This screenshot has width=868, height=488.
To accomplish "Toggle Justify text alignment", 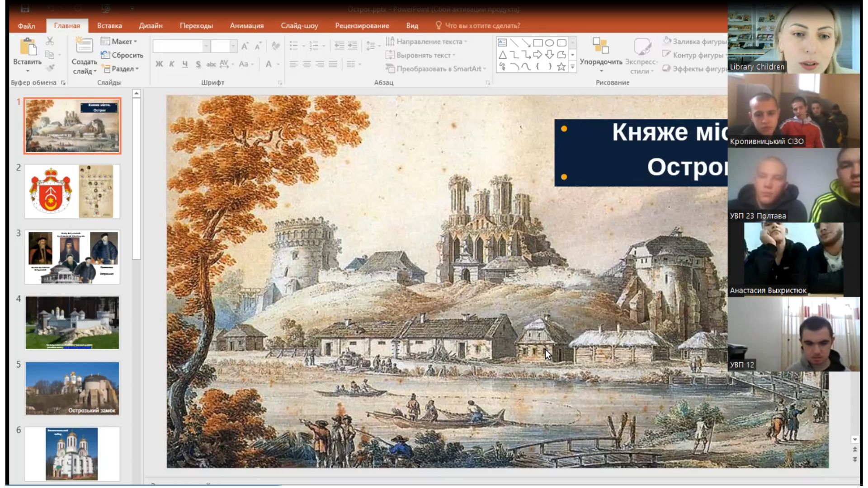I will [x=333, y=64].
